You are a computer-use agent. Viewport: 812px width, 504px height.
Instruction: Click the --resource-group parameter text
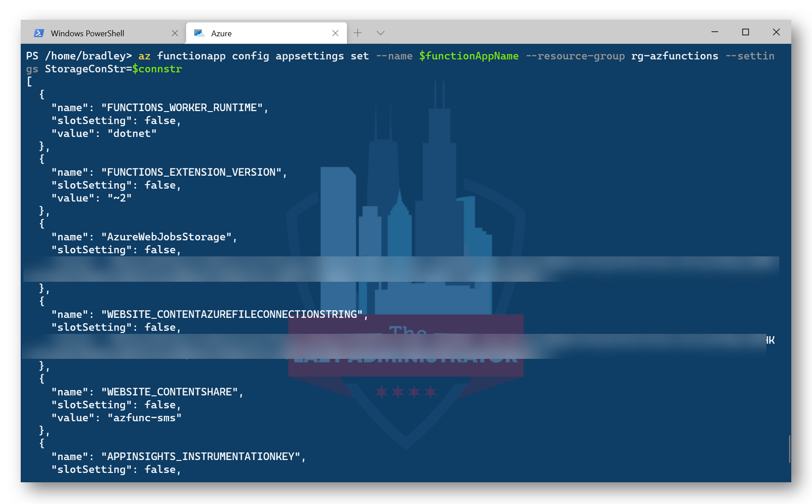click(575, 56)
